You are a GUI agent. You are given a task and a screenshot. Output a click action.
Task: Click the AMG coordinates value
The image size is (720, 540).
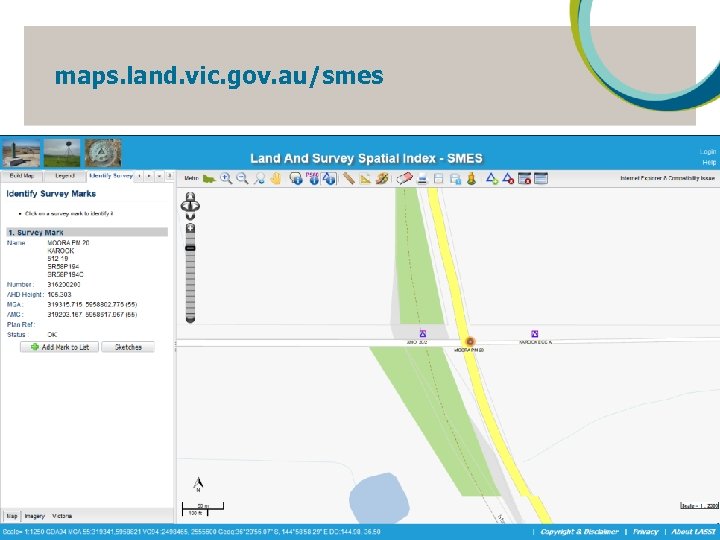point(92,315)
